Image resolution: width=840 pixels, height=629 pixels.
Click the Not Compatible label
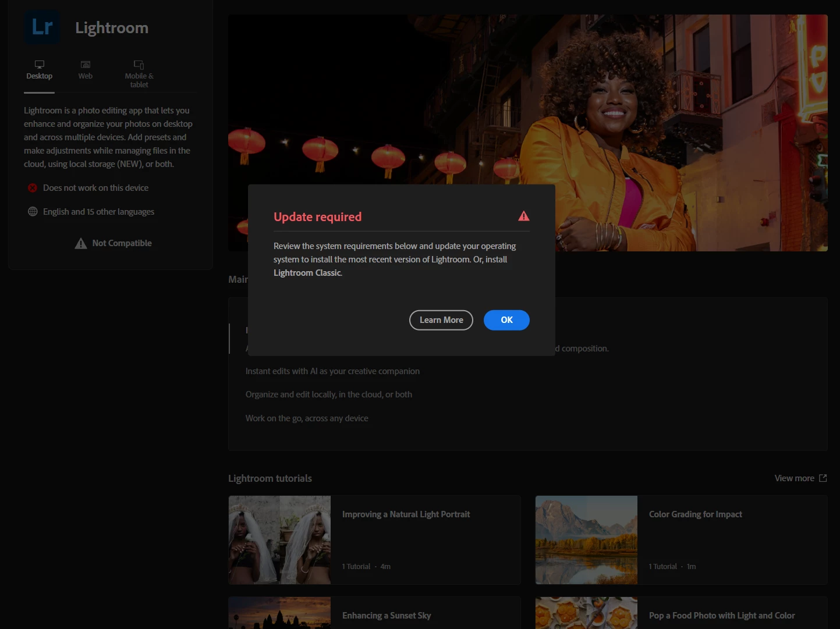(x=122, y=243)
